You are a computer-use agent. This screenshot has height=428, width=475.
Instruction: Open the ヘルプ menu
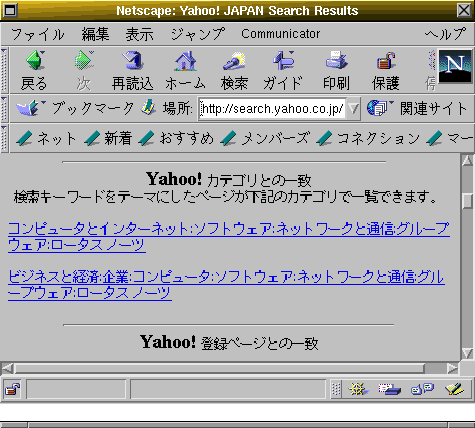click(445, 34)
